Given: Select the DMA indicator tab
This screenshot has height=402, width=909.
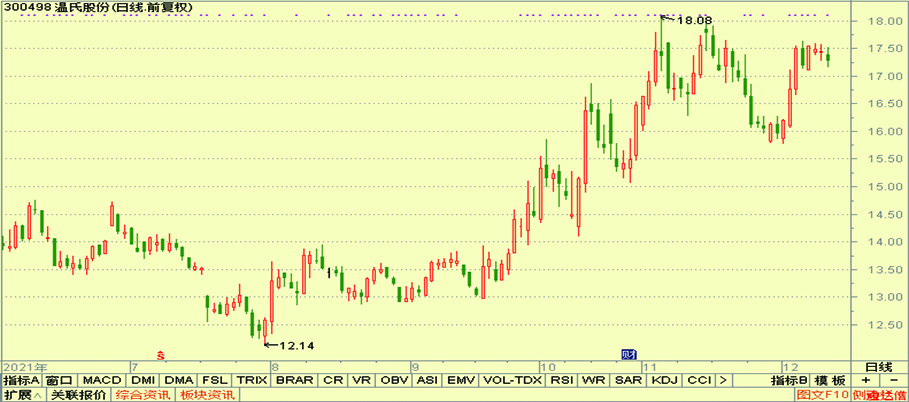Looking at the screenshot, I should coord(178,381).
